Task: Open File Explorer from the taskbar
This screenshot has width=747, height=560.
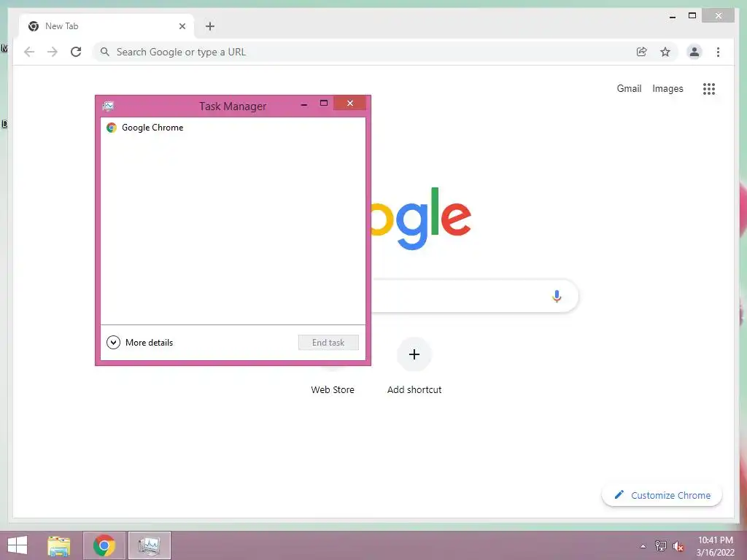Action: coord(58,545)
